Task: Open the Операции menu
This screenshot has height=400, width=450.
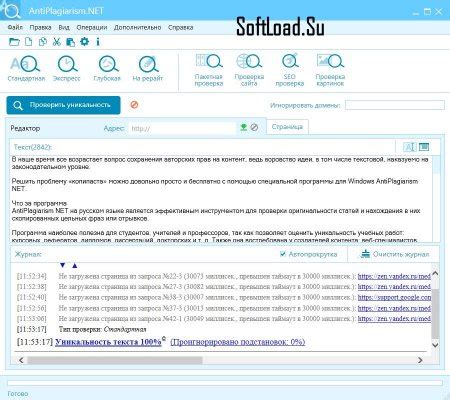Action: (x=92, y=27)
